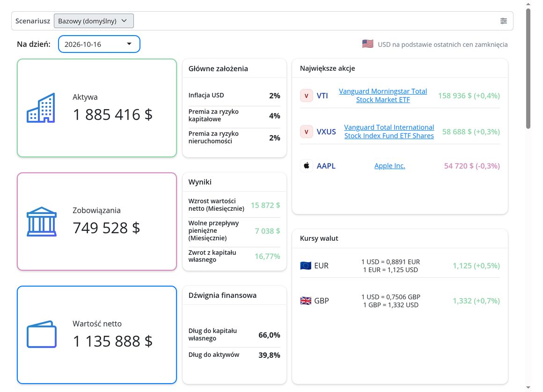Click the Premia za ryzyko nieruchomości label

(x=213, y=137)
